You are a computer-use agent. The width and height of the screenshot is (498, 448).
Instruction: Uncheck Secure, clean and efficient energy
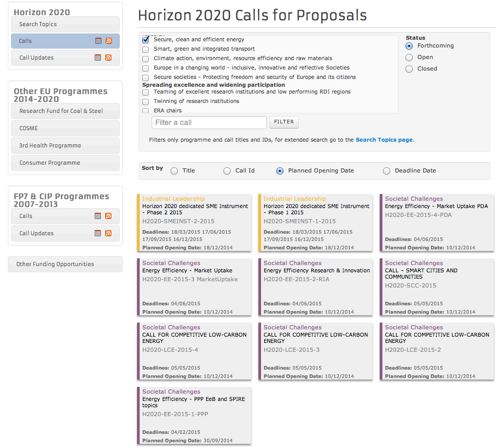pos(146,40)
